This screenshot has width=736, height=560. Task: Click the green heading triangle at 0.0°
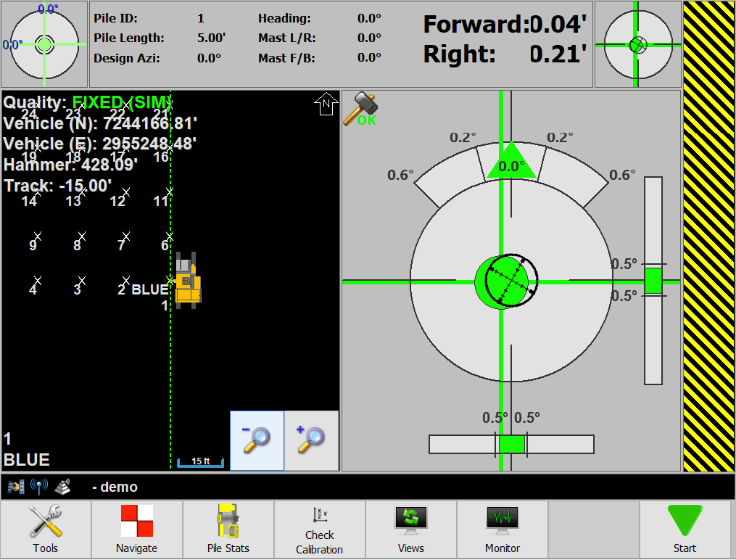tap(511, 162)
